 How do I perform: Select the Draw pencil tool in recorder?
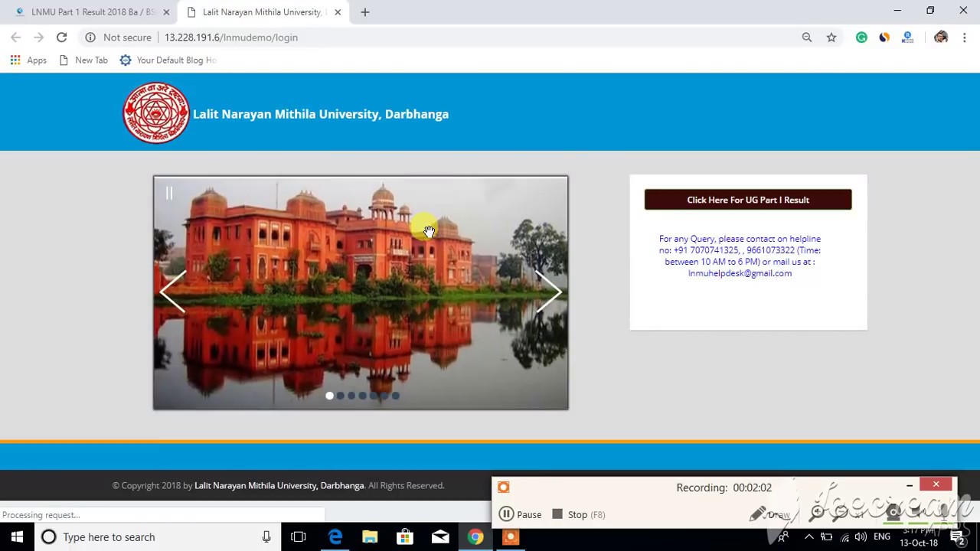pos(770,514)
